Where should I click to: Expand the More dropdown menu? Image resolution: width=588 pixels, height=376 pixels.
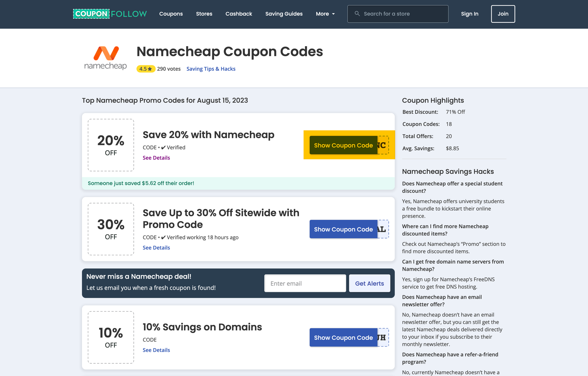325,14
